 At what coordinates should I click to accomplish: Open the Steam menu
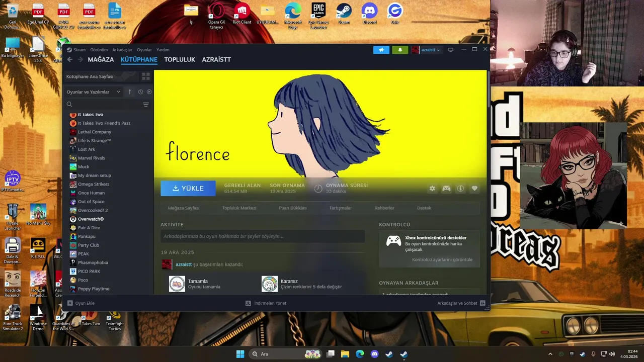pyautogui.click(x=79, y=50)
